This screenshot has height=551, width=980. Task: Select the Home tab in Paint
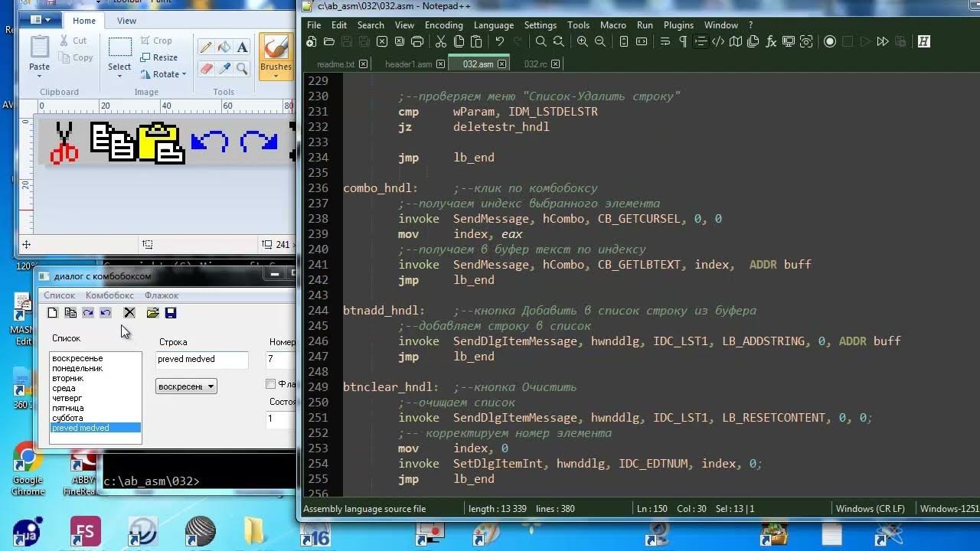coord(84,21)
